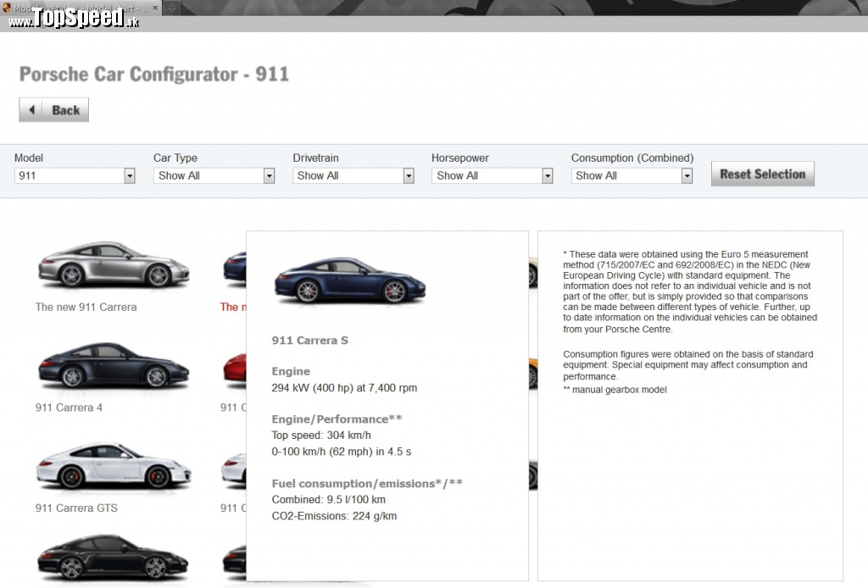Image resolution: width=868 pixels, height=588 pixels.
Task: Click the 'Top speed: 304 km/h' line
Action: click(x=321, y=435)
